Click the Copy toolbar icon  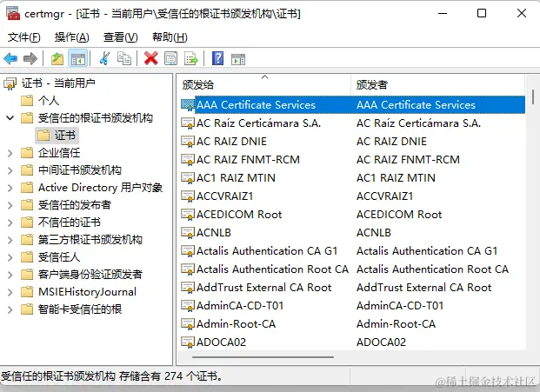click(x=124, y=58)
